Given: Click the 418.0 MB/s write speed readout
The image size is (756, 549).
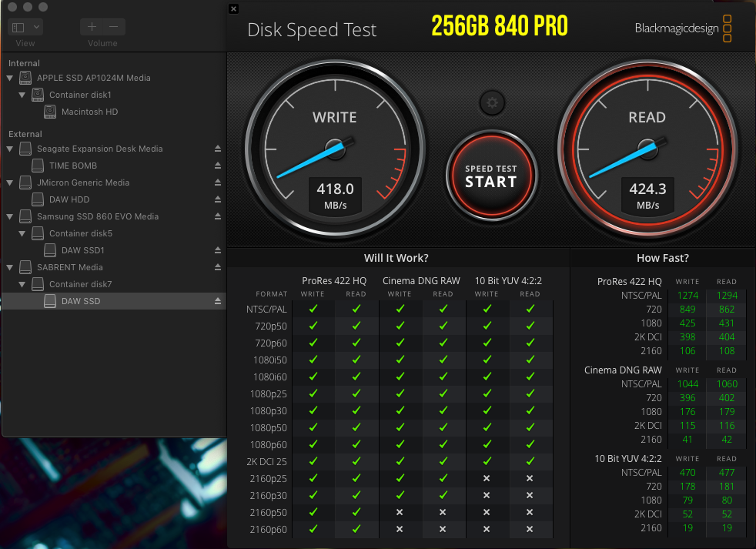Looking at the screenshot, I should [x=335, y=196].
